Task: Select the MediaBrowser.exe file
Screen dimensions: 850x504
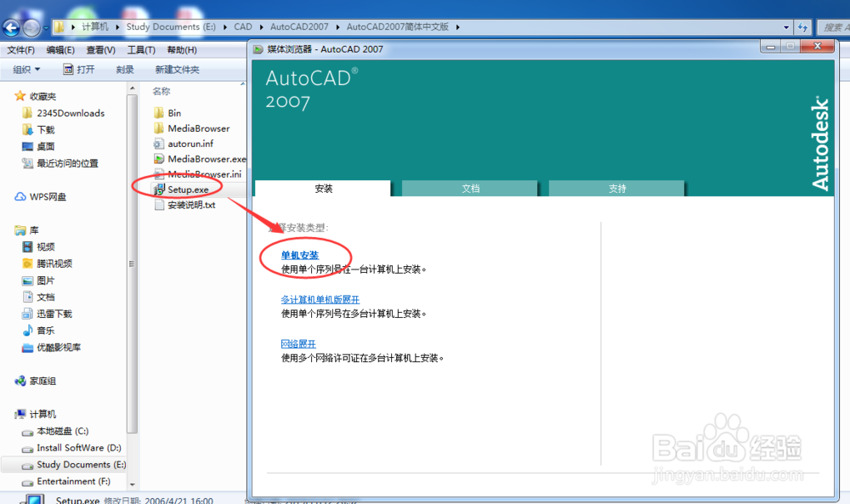Action: point(207,159)
